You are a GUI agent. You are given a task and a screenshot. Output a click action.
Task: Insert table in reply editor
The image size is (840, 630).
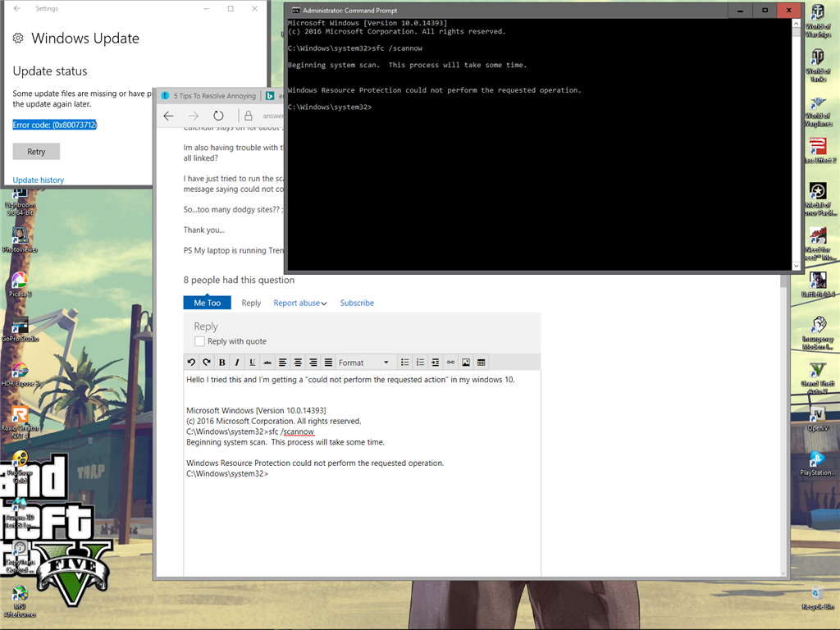click(481, 363)
